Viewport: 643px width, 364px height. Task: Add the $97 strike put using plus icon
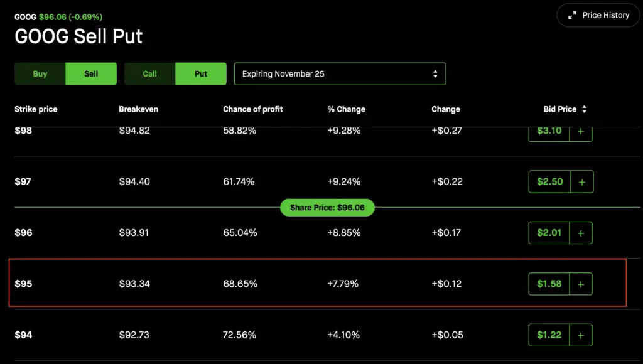click(581, 182)
